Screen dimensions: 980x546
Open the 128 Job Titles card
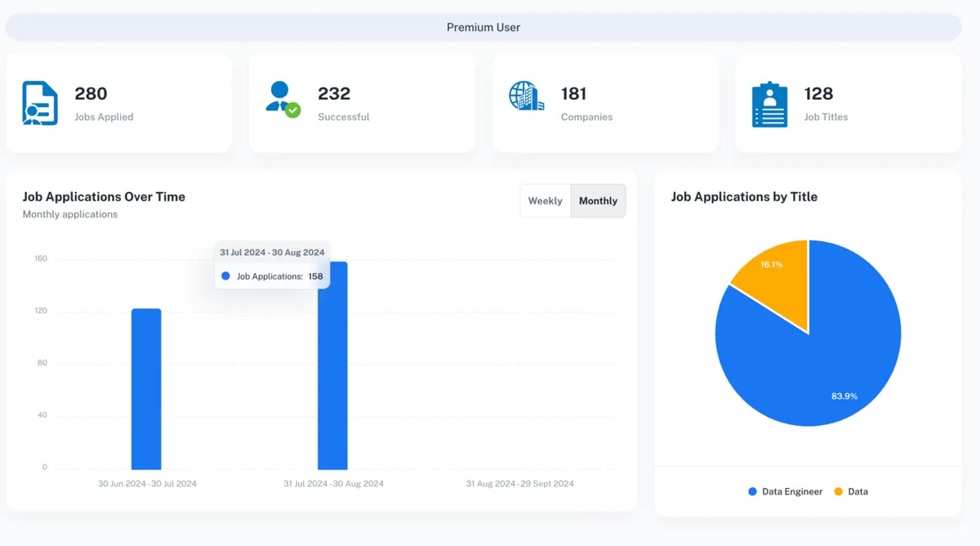click(848, 103)
